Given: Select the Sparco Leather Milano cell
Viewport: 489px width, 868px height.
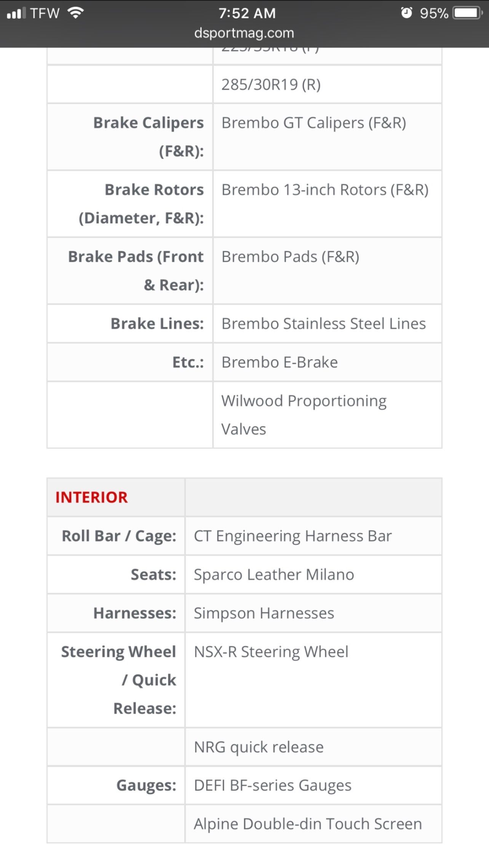Looking at the screenshot, I should 313,575.
